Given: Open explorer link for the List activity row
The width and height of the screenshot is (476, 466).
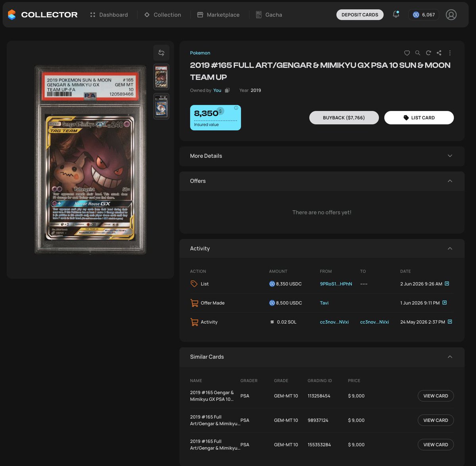Looking at the screenshot, I should pyautogui.click(x=447, y=284).
